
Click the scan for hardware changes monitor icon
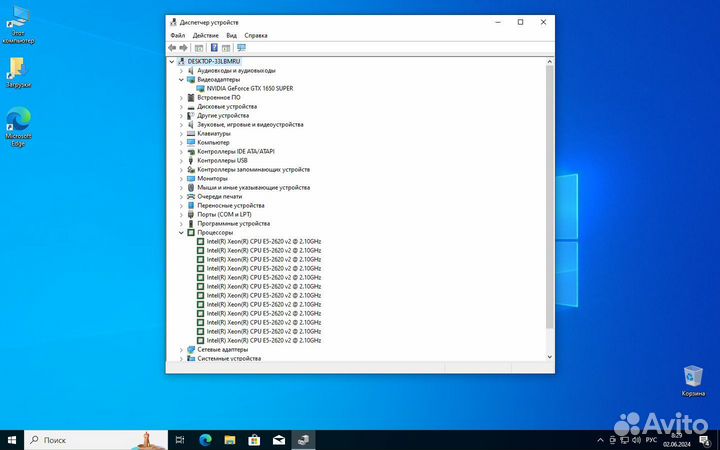(x=242, y=48)
